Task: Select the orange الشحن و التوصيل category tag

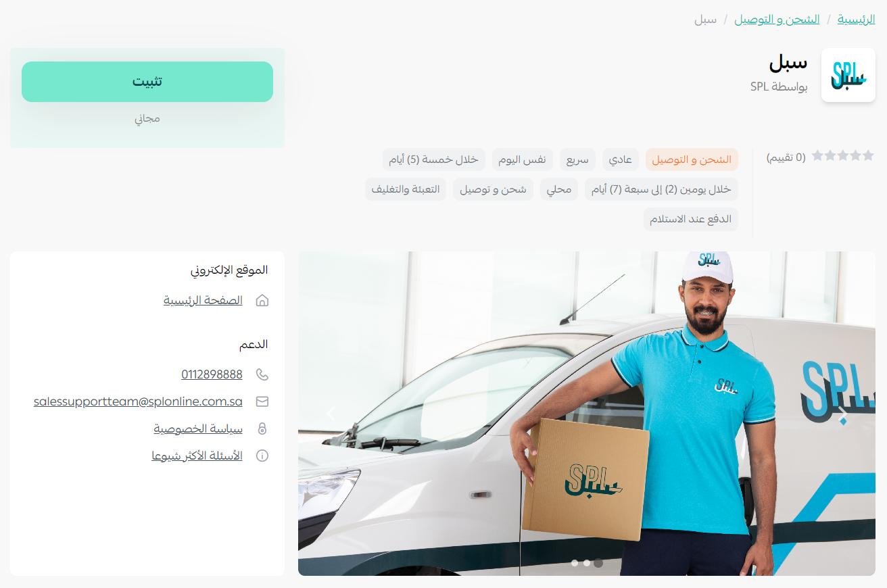Action: pos(692,160)
